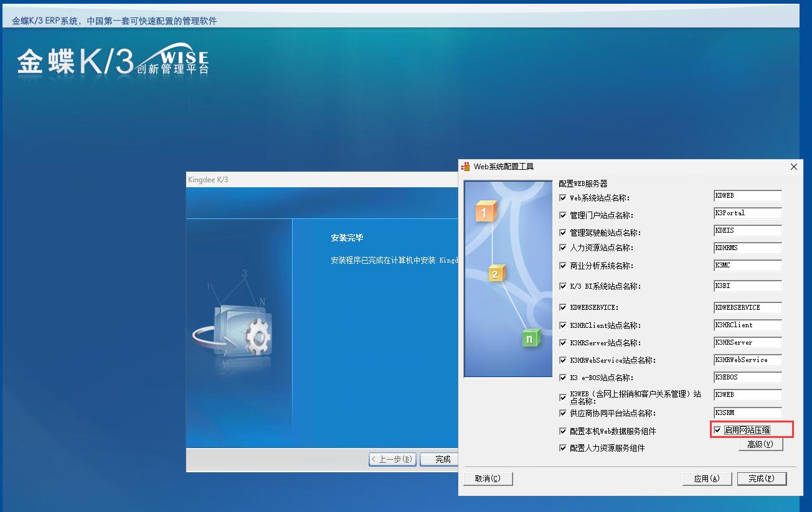812x512 pixels.
Task: Uncheck the 管理驾驶舱站点名称 checkbox
Action: [563, 233]
